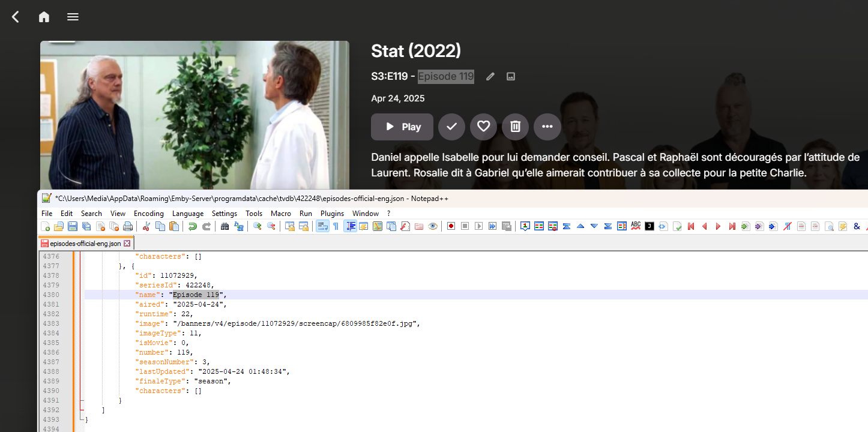Click the spell-check ABC icon

[636, 226]
